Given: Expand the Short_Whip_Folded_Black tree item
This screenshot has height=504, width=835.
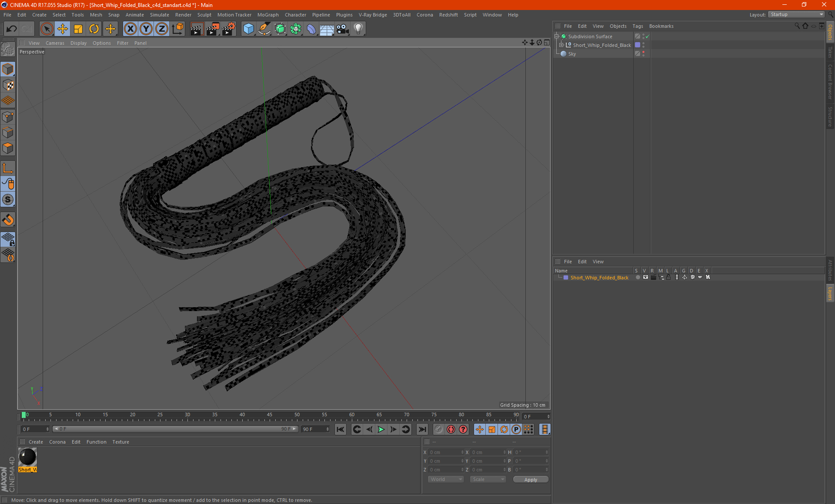Looking at the screenshot, I should [561, 45].
